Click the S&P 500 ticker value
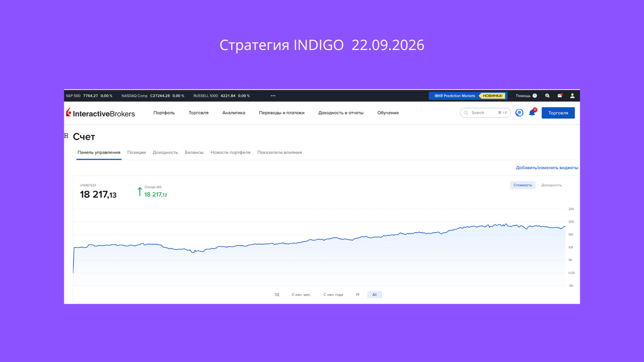The image size is (644, 362). tap(90, 96)
